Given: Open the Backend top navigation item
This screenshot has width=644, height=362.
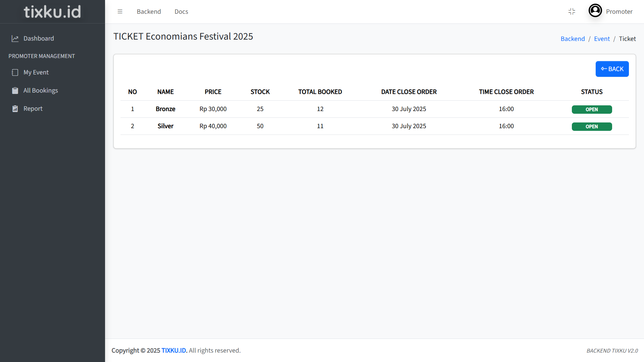Looking at the screenshot, I should pyautogui.click(x=149, y=11).
